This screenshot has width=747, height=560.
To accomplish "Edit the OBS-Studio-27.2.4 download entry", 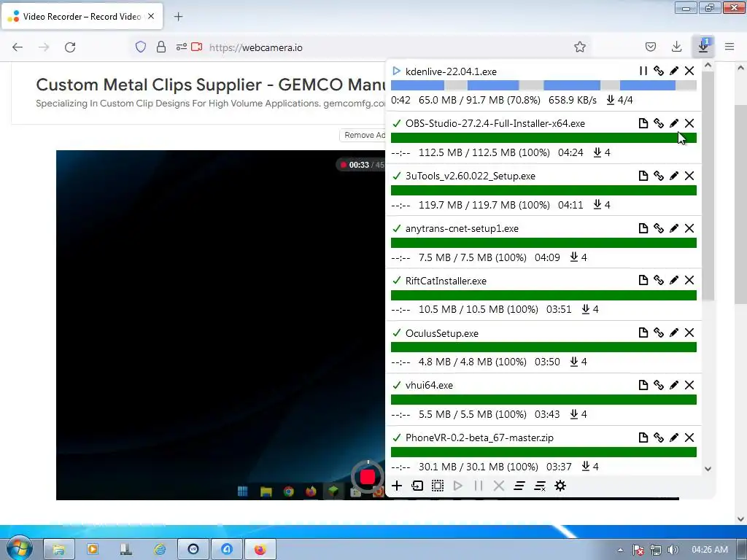I will [x=673, y=123].
